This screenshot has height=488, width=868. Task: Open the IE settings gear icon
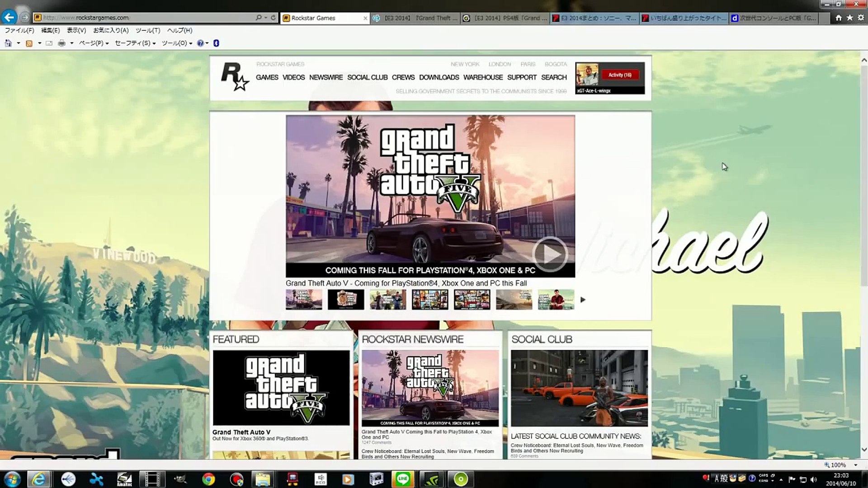pos(861,18)
